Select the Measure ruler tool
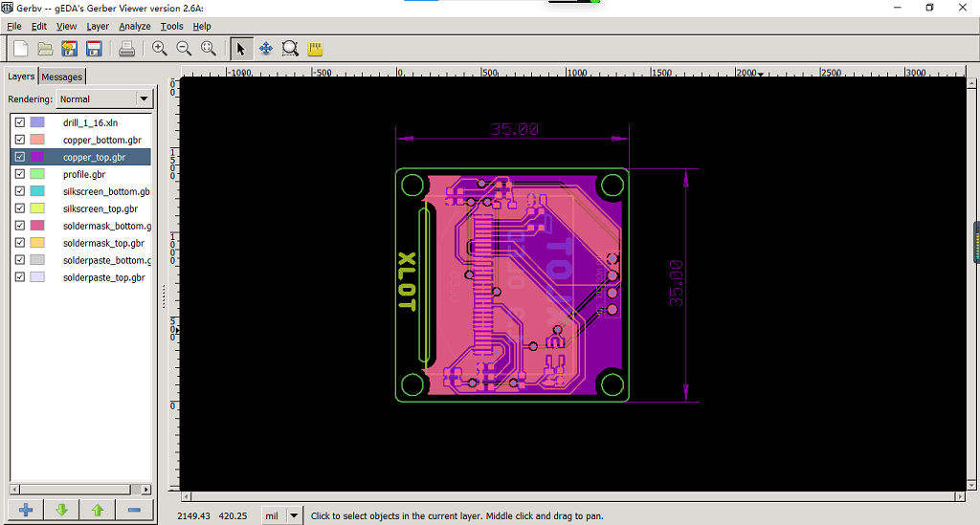This screenshot has height=525, width=980. coord(315,49)
